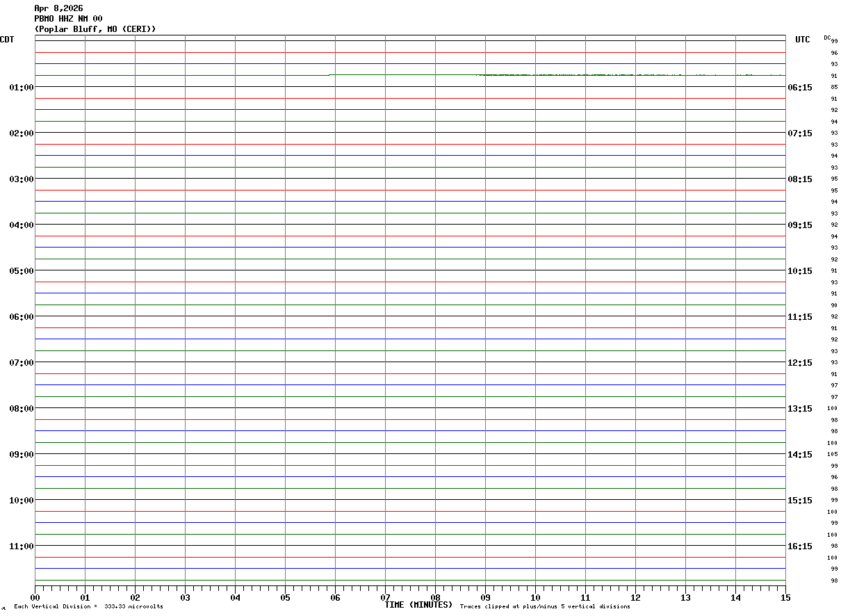Click the 15:15 UTC time label
The image size is (841, 616).
click(800, 501)
